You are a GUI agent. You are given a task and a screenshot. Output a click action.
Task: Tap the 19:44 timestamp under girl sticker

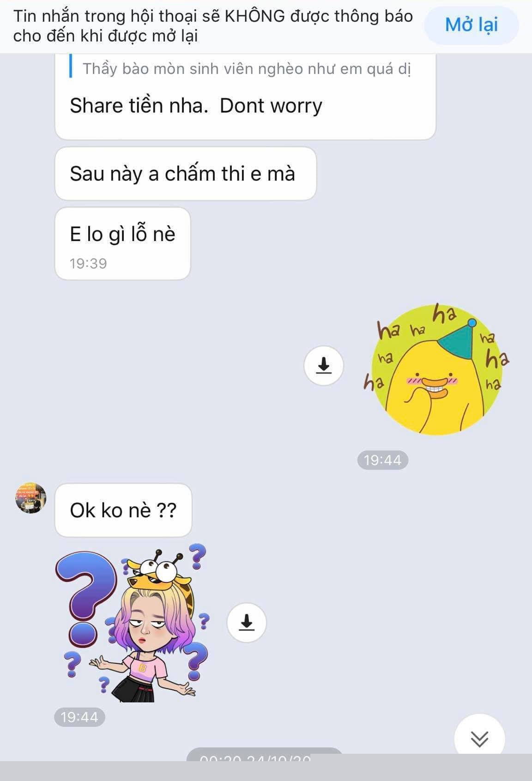(x=79, y=717)
